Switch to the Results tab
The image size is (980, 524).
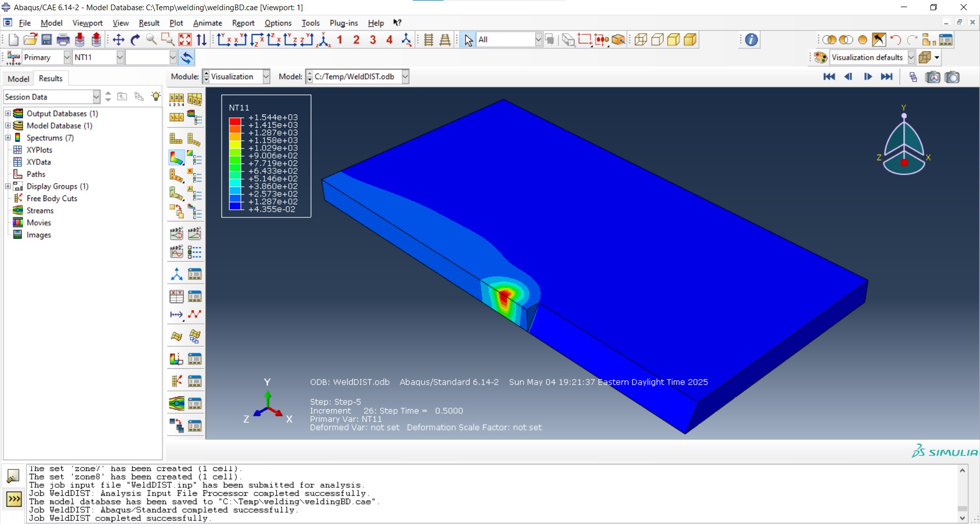[x=50, y=78]
